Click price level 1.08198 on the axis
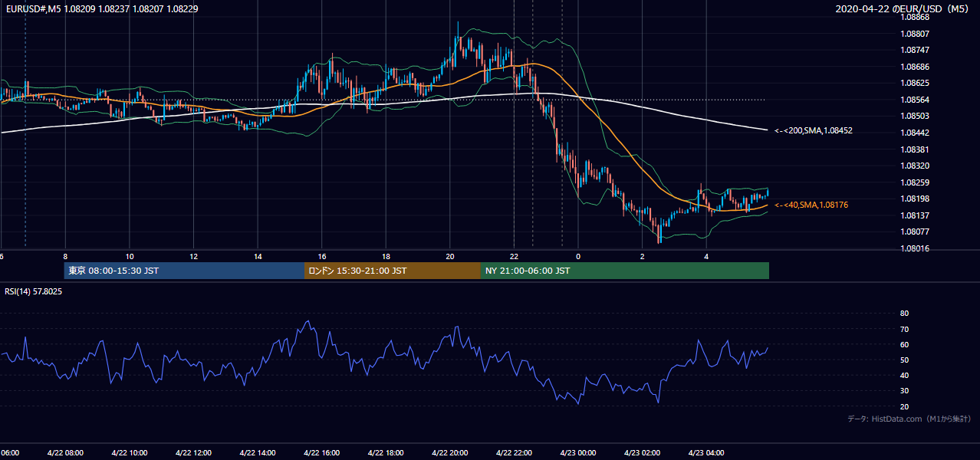Viewport: 980px width, 460px height. click(914, 199)
